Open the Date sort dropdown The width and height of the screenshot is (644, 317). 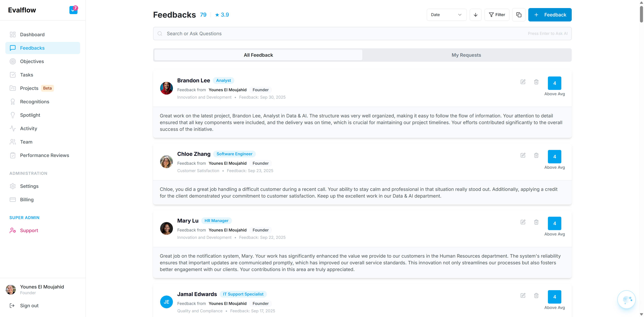[x=446, y=15]
